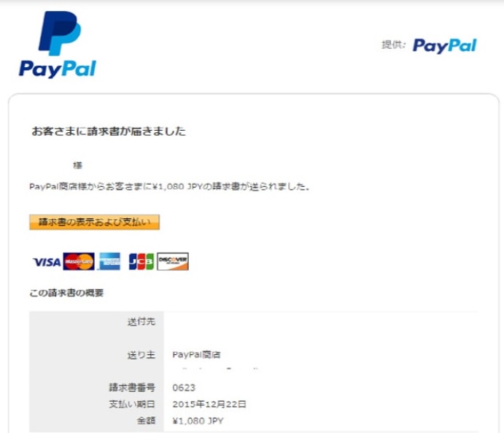
Task: Click the 様 salutation text
Action: pyautogui.click(x=77, y=165)
